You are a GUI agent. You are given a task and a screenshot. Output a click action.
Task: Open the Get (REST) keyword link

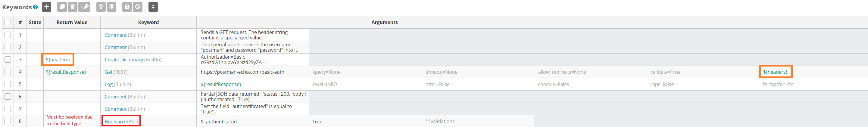tap(108, 72)
